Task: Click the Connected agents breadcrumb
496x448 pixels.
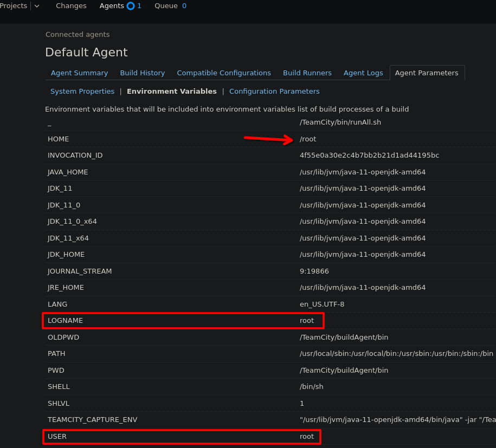Action: click(78, 35)
